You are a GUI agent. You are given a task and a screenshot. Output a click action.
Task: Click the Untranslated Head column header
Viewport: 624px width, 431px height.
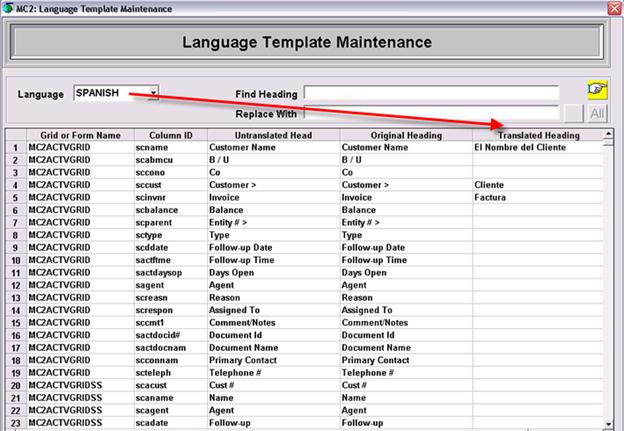click(x=273, y=135)
